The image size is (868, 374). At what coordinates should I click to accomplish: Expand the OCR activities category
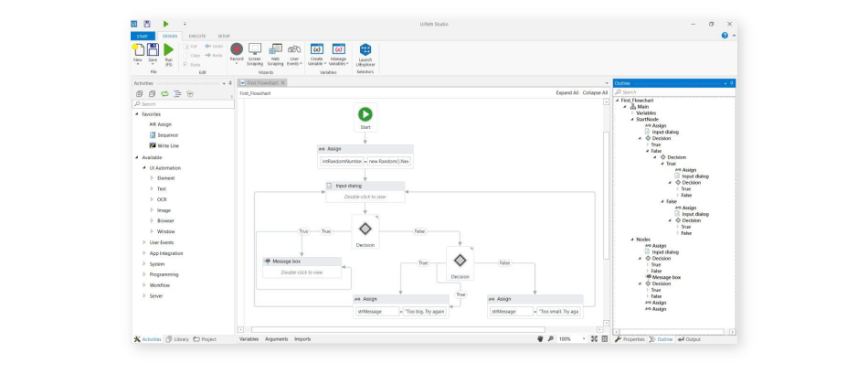click(x=153, y=199)
